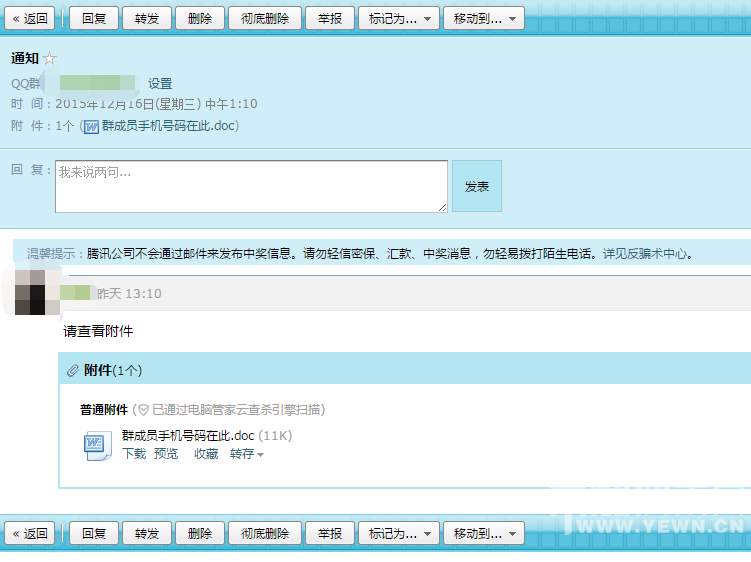Click bottom 举报 button
The width and height of the screenshot is (751, 562).
pyautogui.click(x=330, y=533)
